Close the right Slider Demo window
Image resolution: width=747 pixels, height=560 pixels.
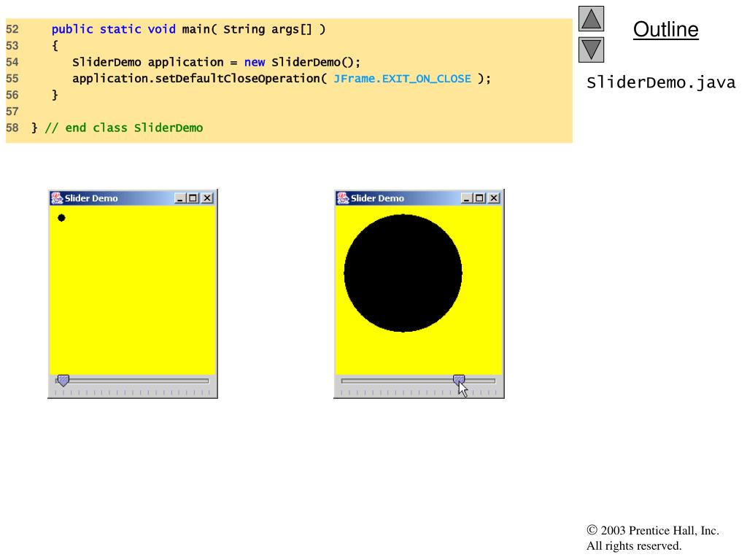[494, 198]
